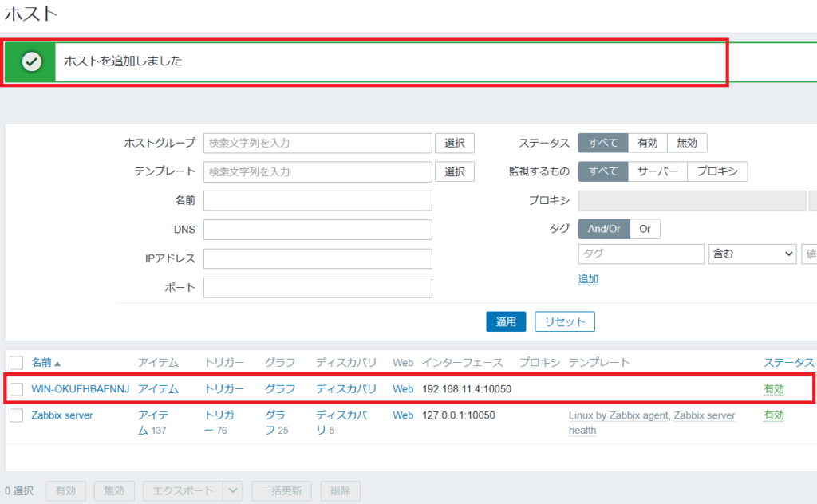Viewport: 817px width, 504px height.
Task: Click the 追加 link under tags
Action: coord(588,278)
